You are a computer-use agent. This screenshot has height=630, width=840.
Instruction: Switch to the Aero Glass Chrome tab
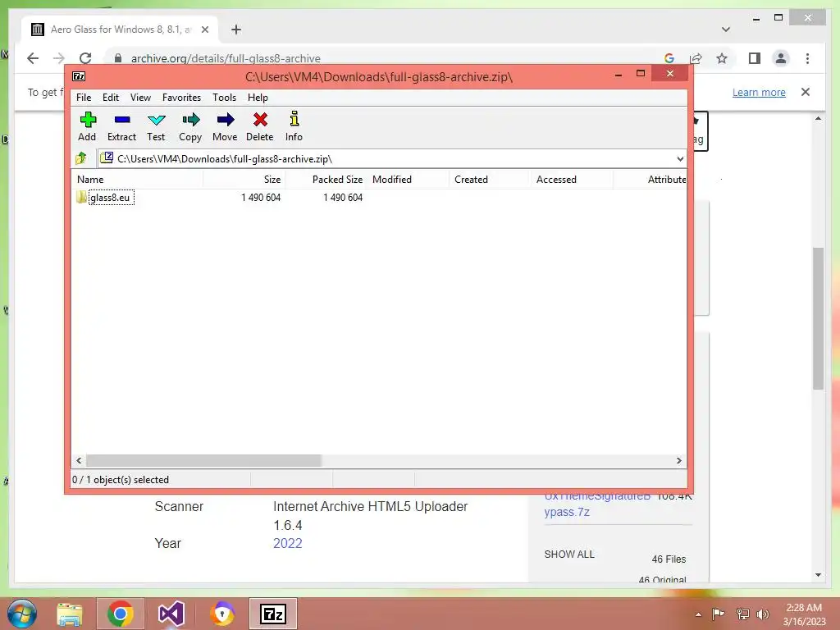[121, 30]
